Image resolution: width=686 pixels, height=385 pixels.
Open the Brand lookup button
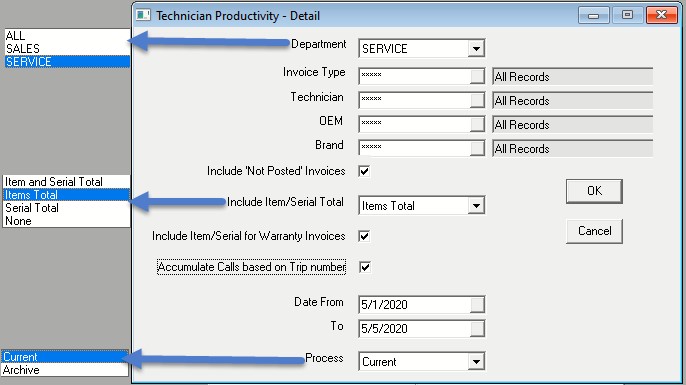pyautogui.click(x=477, y=148)
